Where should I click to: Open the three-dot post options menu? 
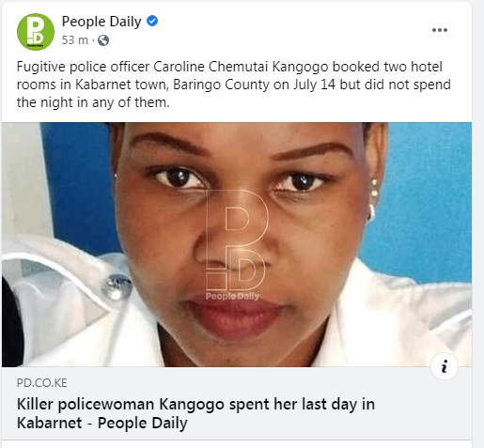pyautogui.click(x=440, y=30)
